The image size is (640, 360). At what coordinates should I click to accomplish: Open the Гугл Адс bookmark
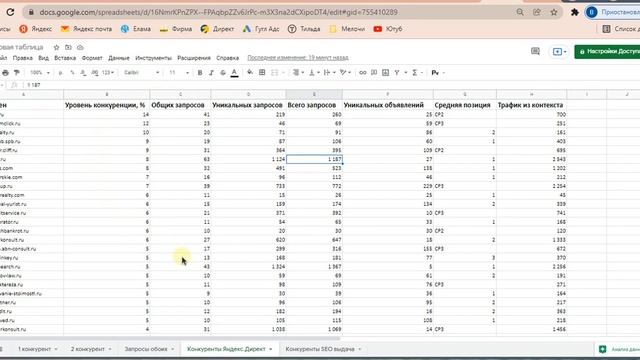(x=261, y=29)
